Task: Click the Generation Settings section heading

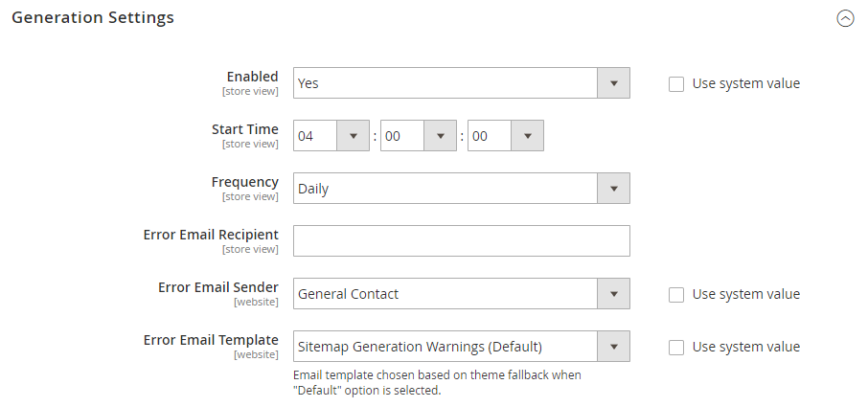Action: tap(93, 17)
